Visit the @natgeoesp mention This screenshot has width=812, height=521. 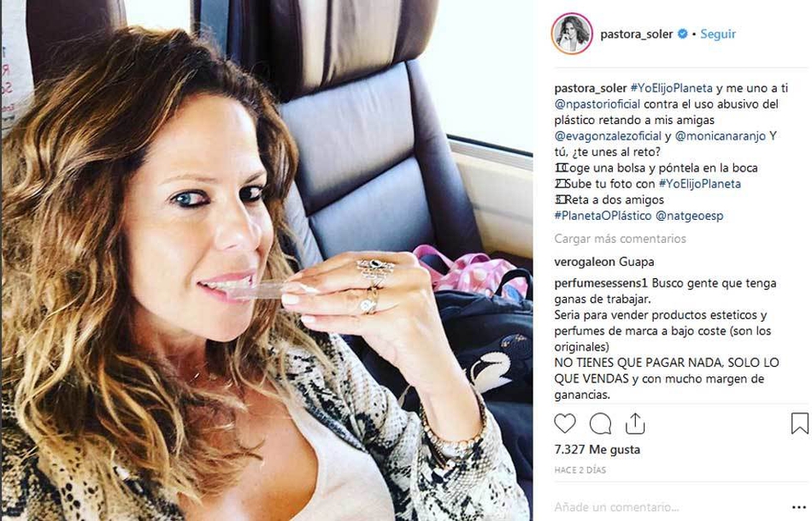click(x=689, y=216)
